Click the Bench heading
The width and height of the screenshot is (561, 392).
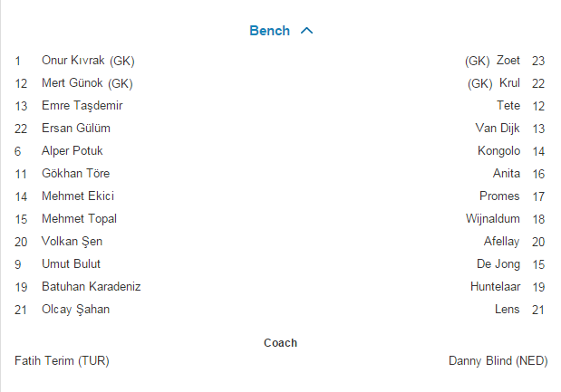click(269, 31)
